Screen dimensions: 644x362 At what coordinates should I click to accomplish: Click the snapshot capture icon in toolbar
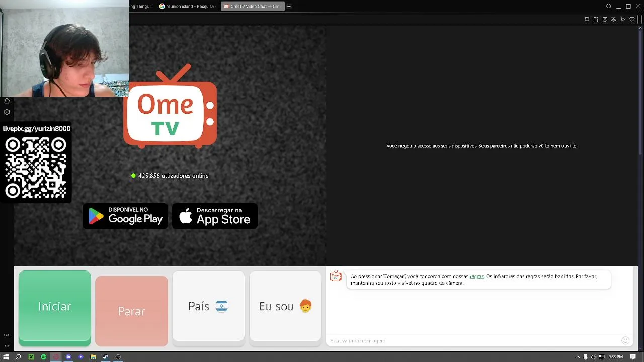596,19
